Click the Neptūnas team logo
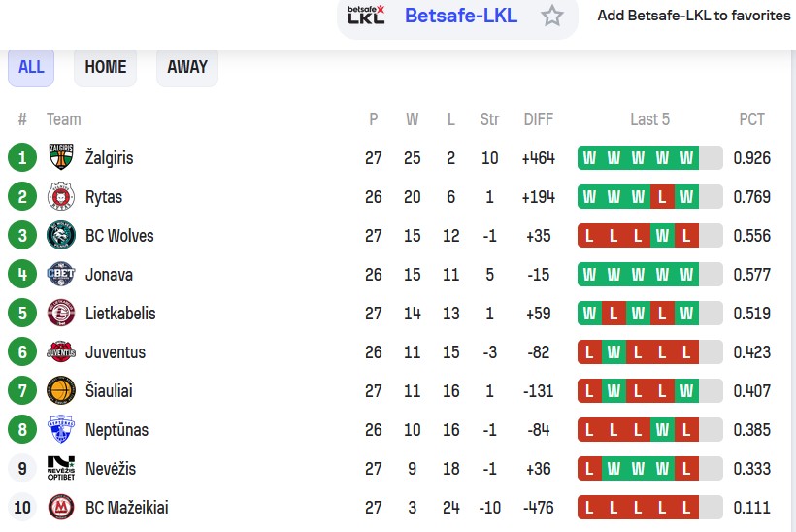 click(61, 429)
